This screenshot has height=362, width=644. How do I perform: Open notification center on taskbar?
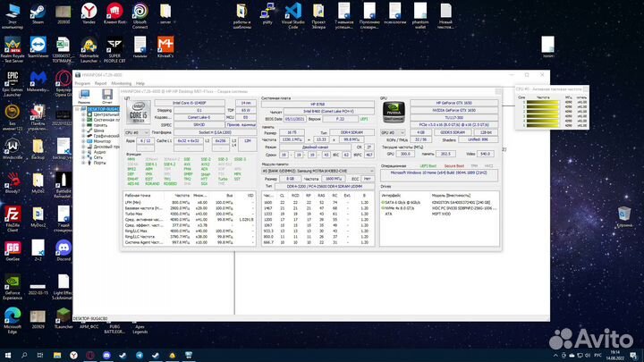634,356
